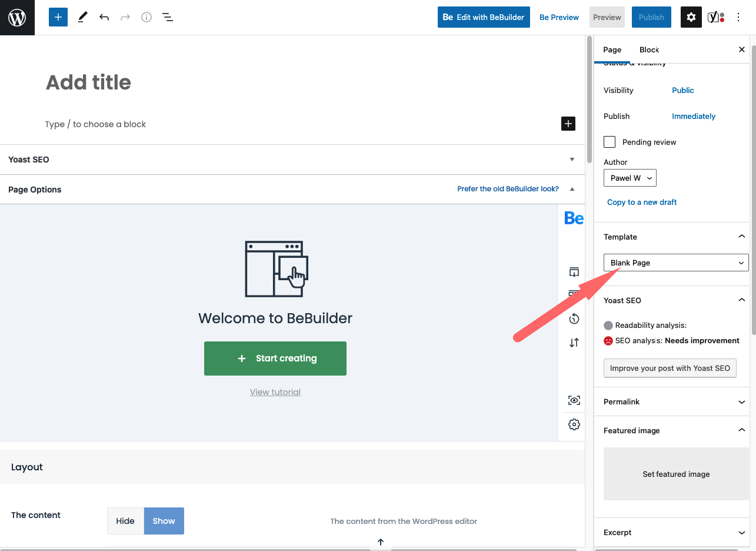Screen dimensions: 756x551
Task: Switch to the Block tab
Action: tap(650, 49)
